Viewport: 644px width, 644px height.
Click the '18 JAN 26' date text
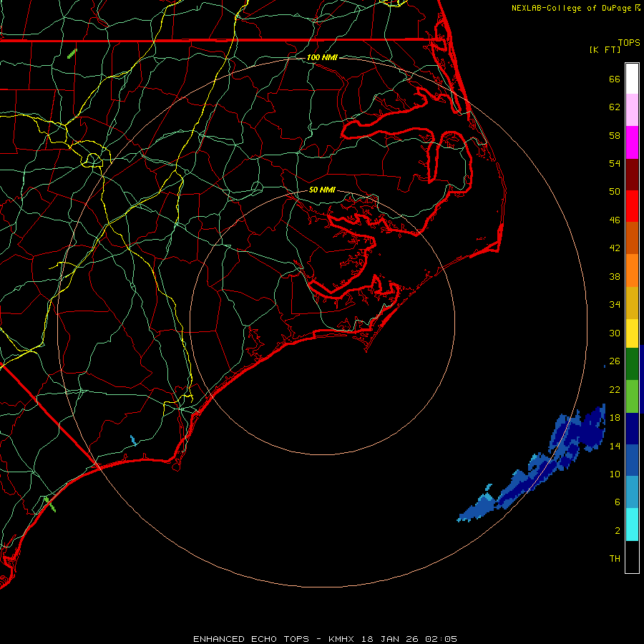coord(391,639)
